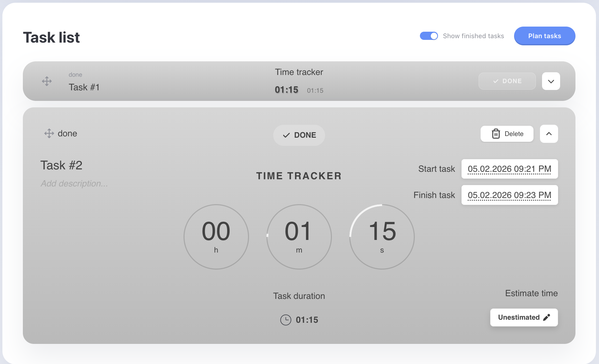Viewport: 599px width, 364px height.
Task: Click the minutes circular timer dial
Action: tap(299, 237)
